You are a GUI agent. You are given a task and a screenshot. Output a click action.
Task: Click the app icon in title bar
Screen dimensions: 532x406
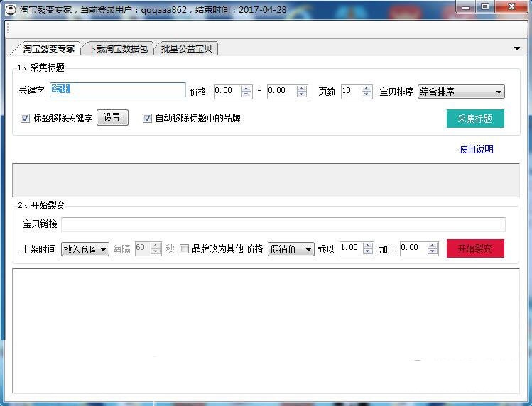point(11,9)
